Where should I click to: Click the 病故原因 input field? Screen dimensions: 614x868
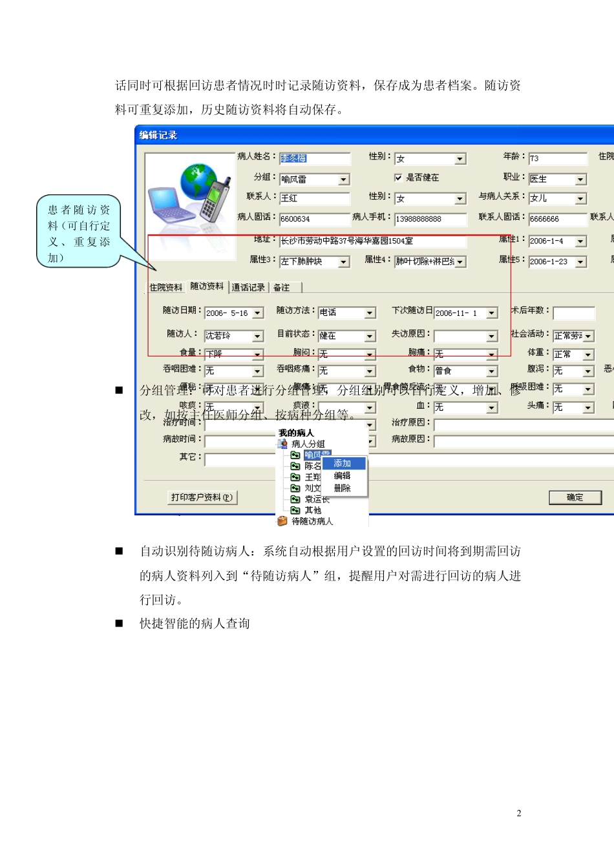524,441
